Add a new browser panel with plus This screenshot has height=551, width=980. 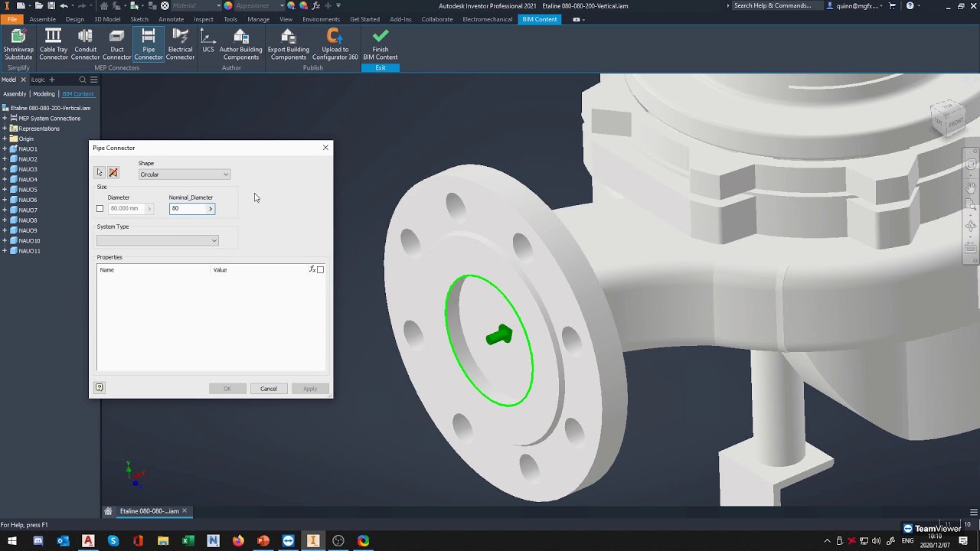click(x=52, y=80)
